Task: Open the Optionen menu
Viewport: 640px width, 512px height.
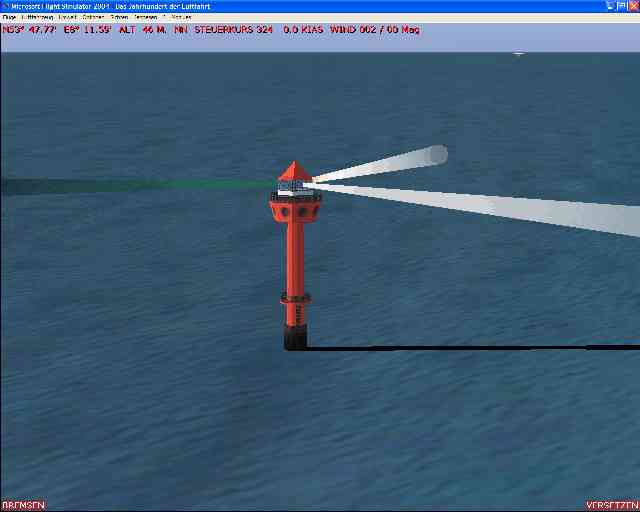Action: coord(93,18)
